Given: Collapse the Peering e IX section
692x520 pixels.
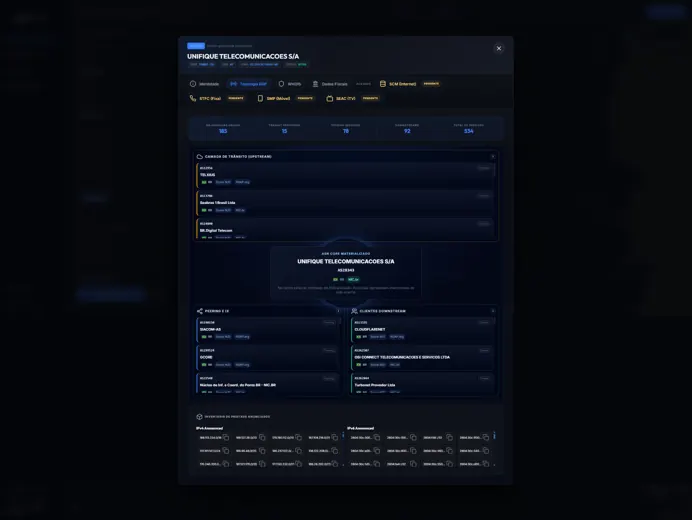Looking at the screenshot, I should (338, 311).
